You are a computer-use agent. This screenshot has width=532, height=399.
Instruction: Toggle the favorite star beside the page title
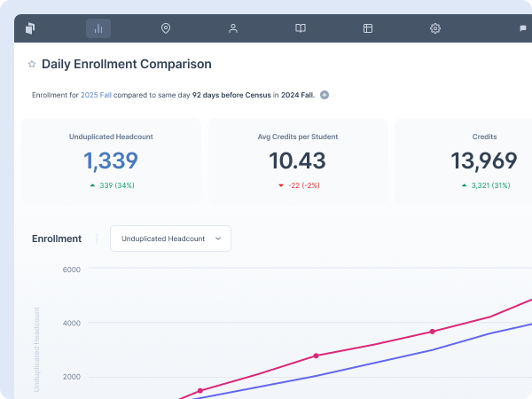point(32,65)
